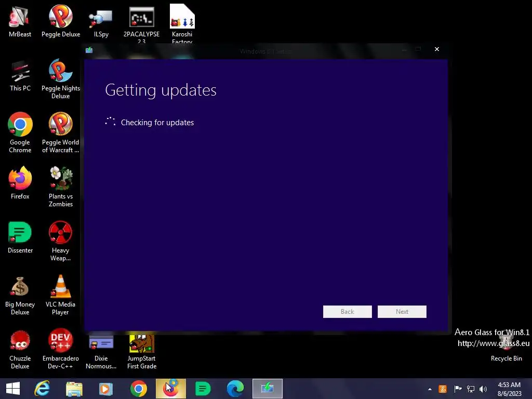Screen dimensions: 532x399
Task: Select the This PC icon
Action: (x=20, y=75)
